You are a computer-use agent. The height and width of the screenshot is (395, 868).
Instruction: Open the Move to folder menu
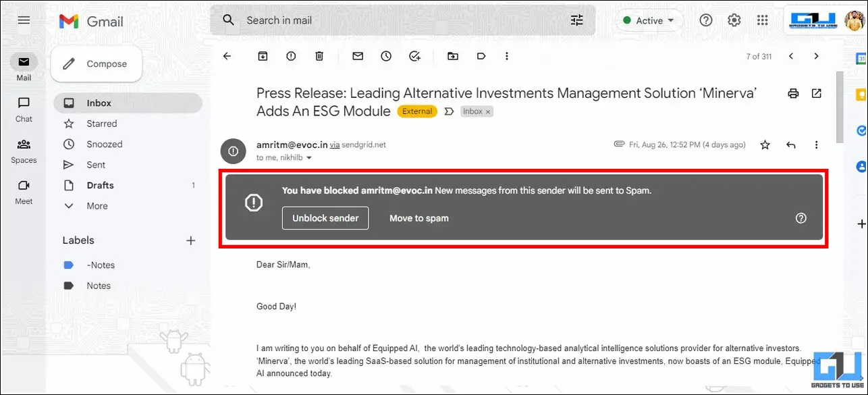pos(453,56)
